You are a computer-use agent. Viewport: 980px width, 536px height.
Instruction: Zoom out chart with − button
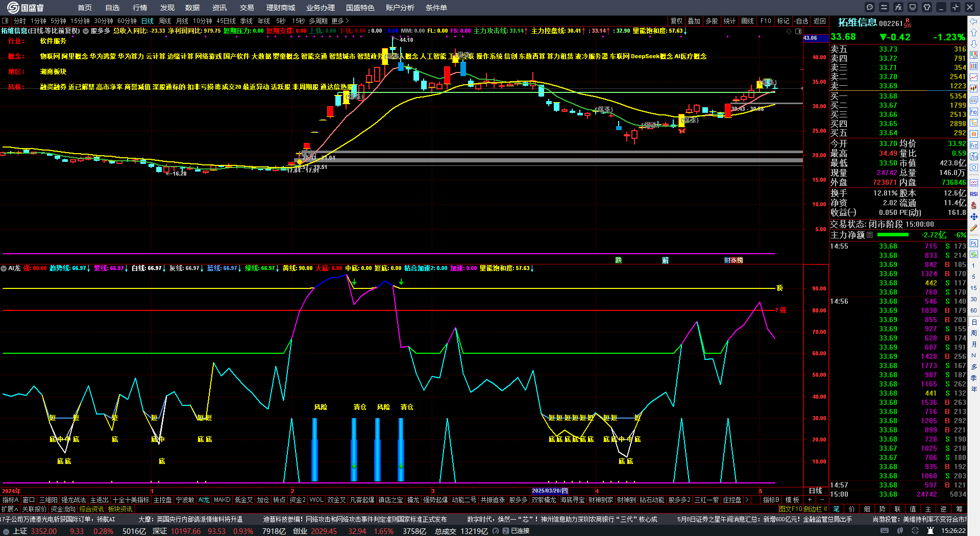click(x=822, y=500)
